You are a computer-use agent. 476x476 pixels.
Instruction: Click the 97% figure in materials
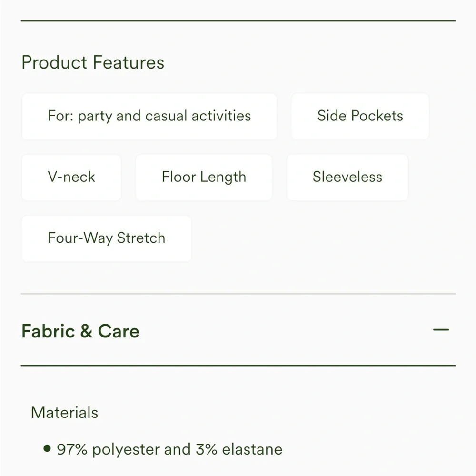pos(72,449)
